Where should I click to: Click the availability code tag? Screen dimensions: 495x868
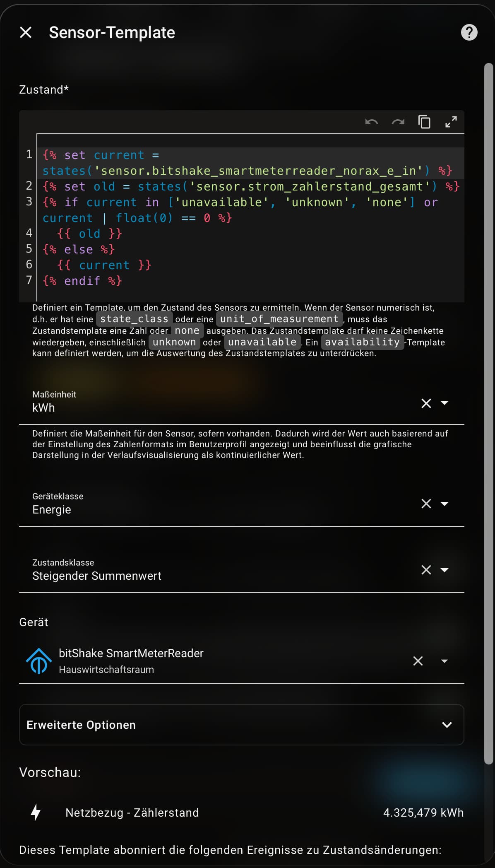coord(362,342)
